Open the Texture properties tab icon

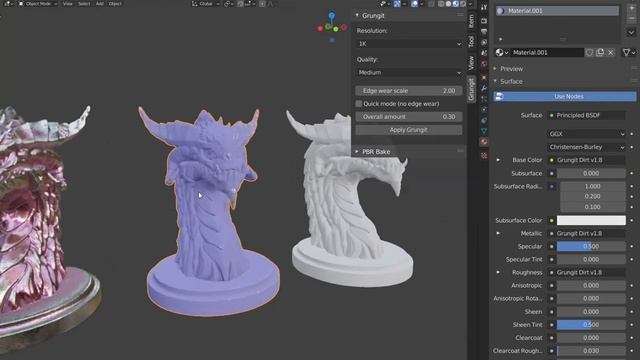coord(484,156)
